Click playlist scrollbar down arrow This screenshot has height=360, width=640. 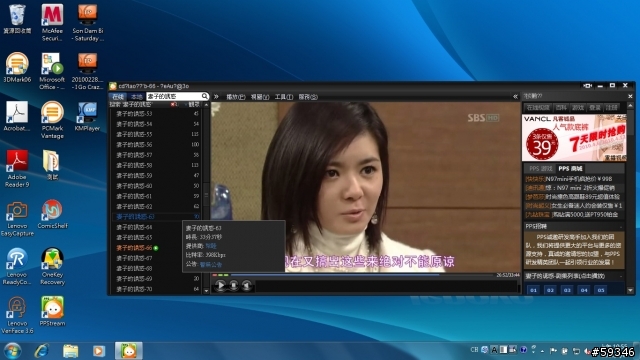pyautogui.click(x=206, y=291)
